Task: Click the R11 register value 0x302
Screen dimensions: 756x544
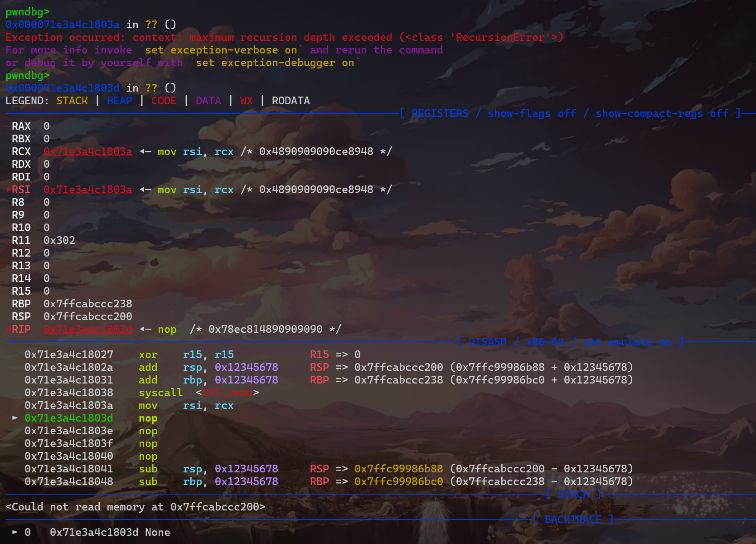Action: pyautogui.click(x=59, y=240)
